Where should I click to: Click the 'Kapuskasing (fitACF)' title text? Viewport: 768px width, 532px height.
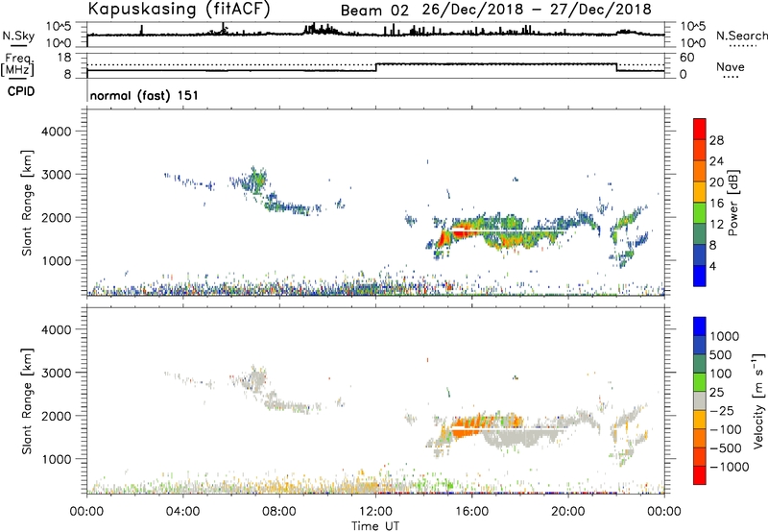coord(179,9)
